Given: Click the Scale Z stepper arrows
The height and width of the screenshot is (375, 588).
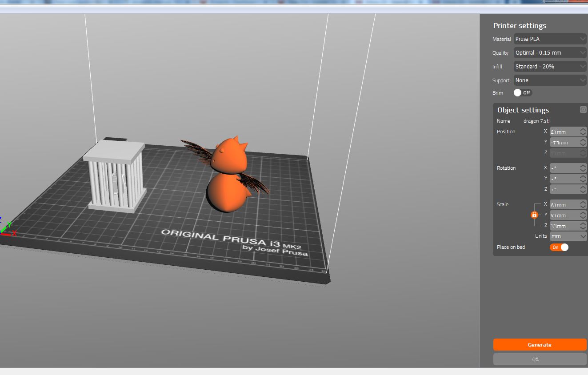Looking at the screenshot, I should click(583, 226).
